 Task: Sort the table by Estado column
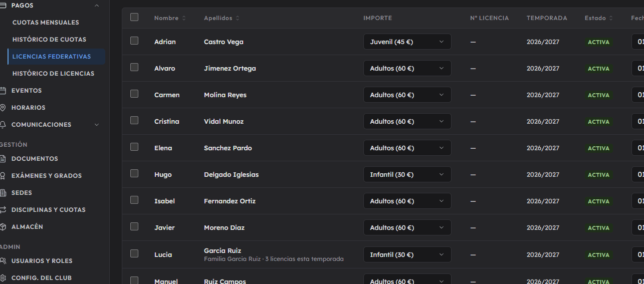pyautogui.click(x=598, y=18)
